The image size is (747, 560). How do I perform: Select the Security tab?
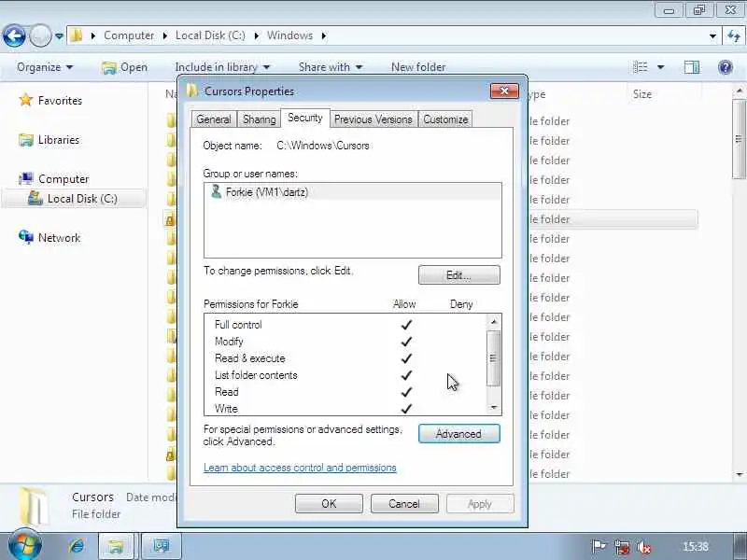coord(305,118)
